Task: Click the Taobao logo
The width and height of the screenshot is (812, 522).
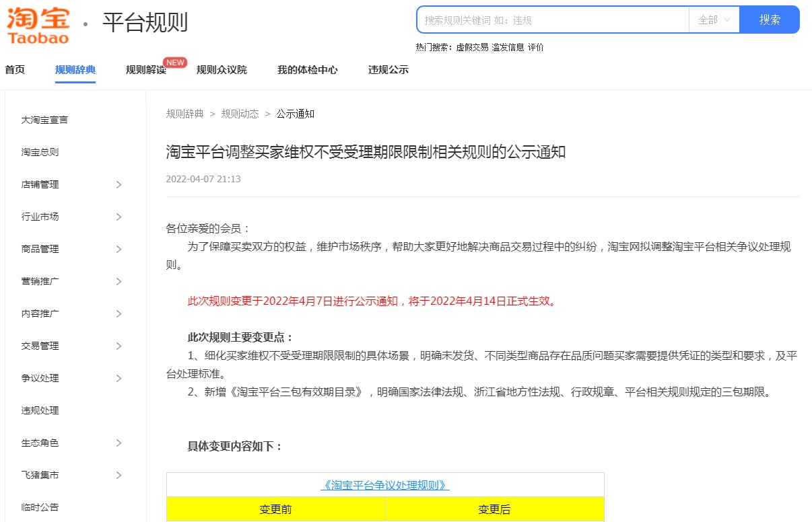Action: (38, 24)
